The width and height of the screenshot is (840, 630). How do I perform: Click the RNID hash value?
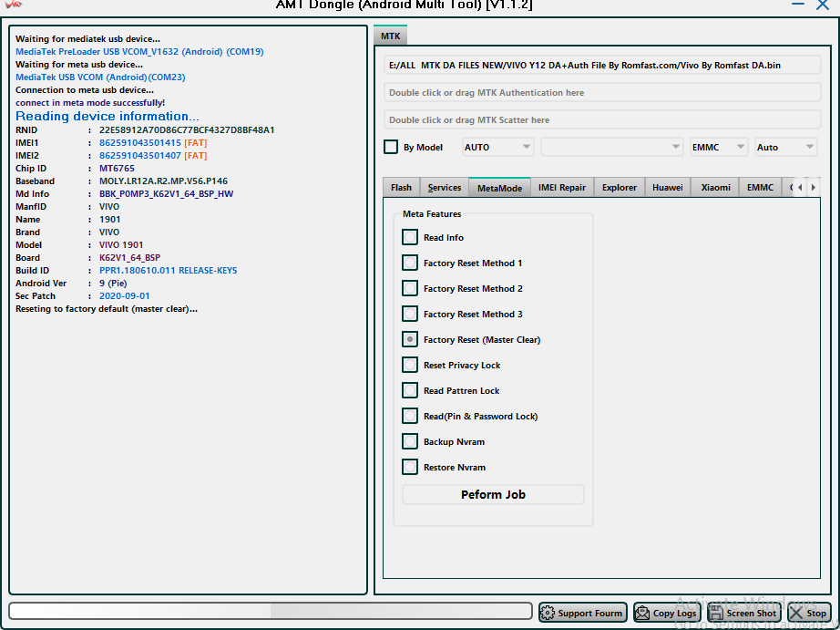(x=187, y=129)
